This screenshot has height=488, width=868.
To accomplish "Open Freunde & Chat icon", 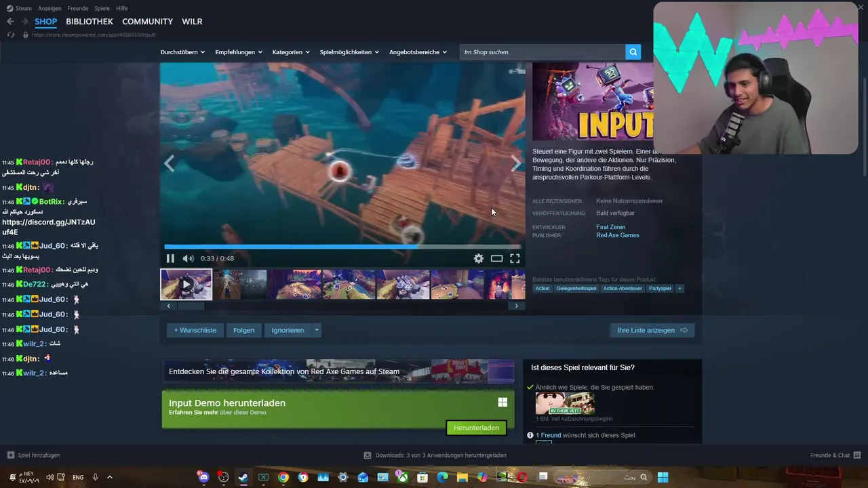I will pos(857,455).
